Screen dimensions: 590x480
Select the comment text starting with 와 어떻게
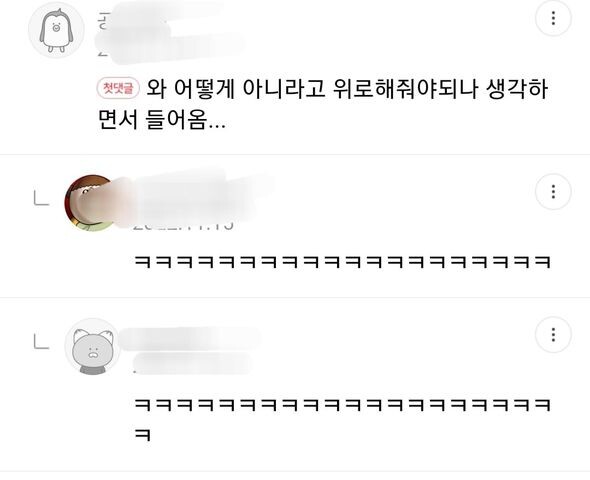322,104
